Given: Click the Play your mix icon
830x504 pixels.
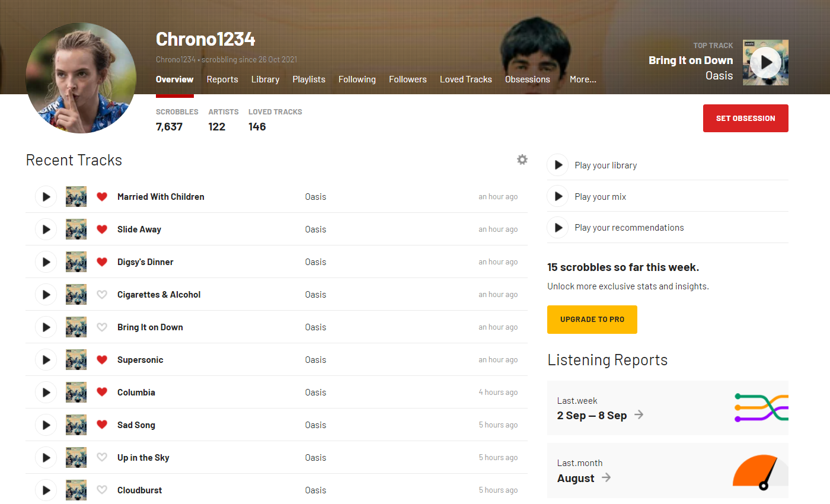Looking at the screenshot, I should [x=558, y=196].
